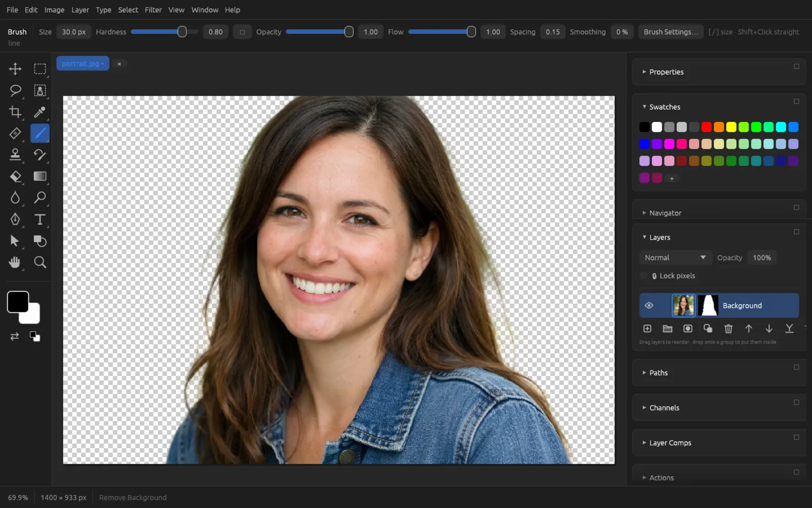
Task: Add a new layer in Layers panel
Action: point(647,329)
